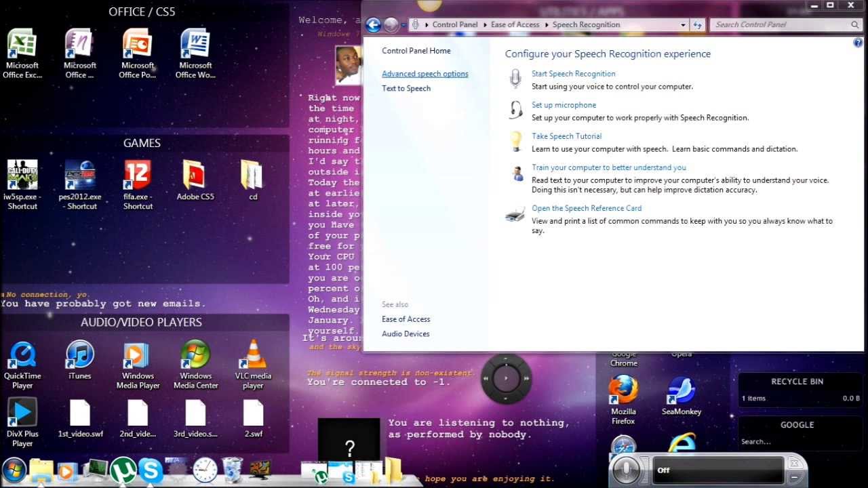This screenshot has height=488, width=868.
Task: Close the speech recognition bar
Action: point(794,464)
